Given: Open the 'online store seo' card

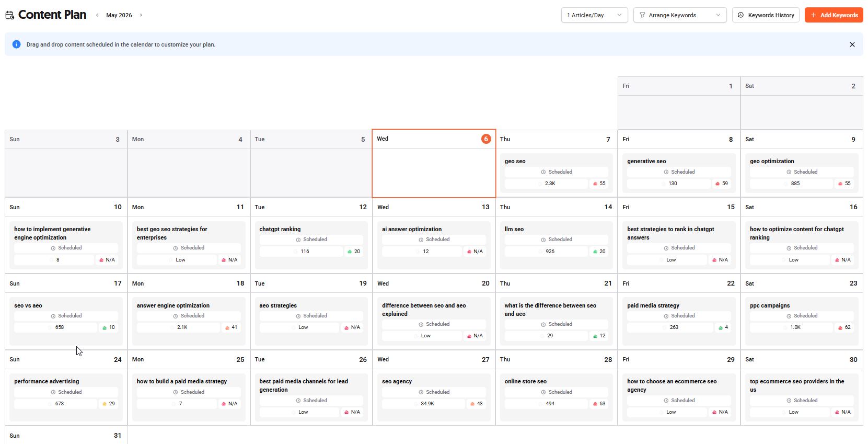Looking at the screenshot, I should (x=556, y=397).
